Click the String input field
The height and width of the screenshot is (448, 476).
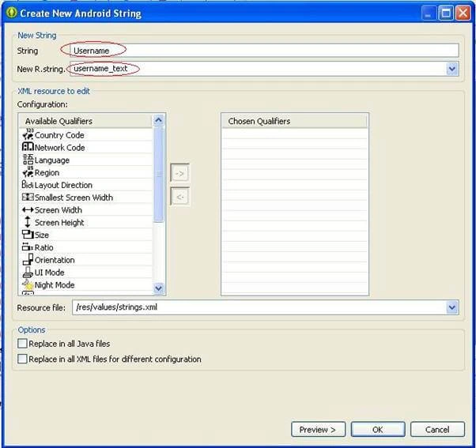[x=264, y=51]
